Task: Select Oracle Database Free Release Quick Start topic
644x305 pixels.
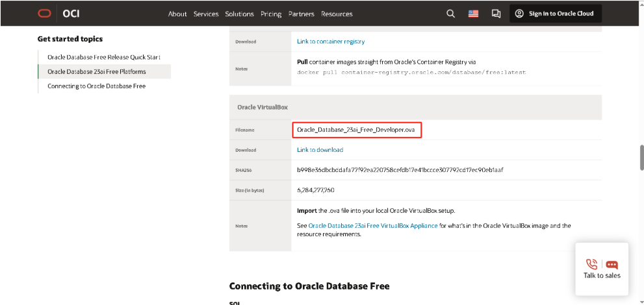Action: 104,57
